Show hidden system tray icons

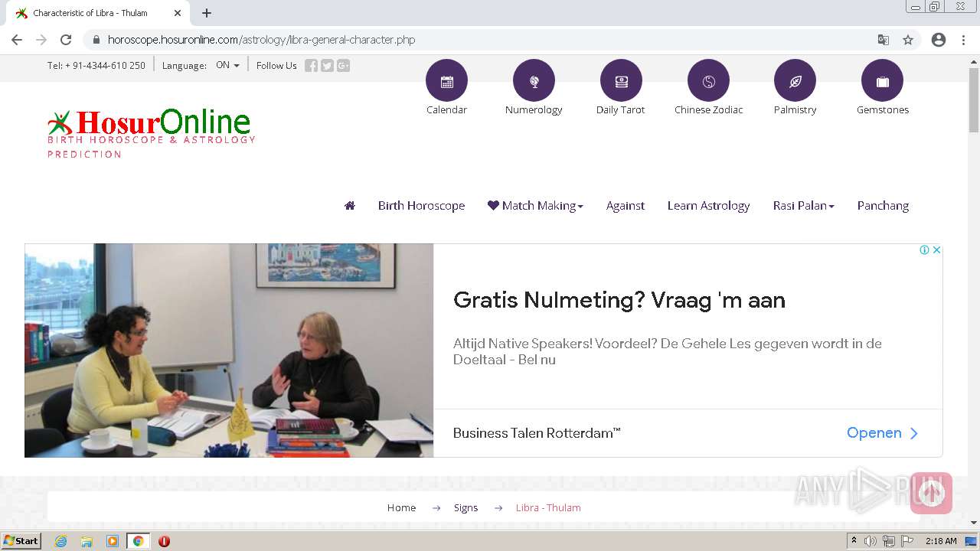pos(854,541)
